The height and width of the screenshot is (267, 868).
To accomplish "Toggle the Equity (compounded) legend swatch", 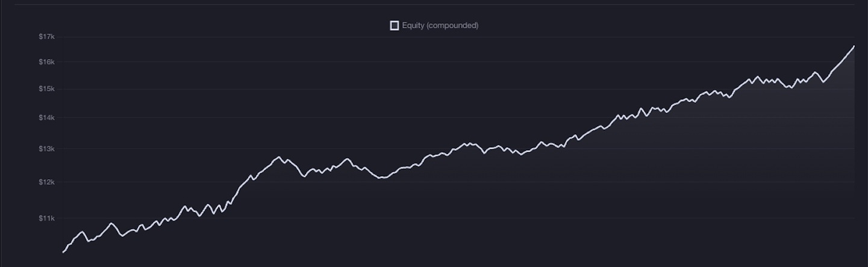I will (395, 25).
